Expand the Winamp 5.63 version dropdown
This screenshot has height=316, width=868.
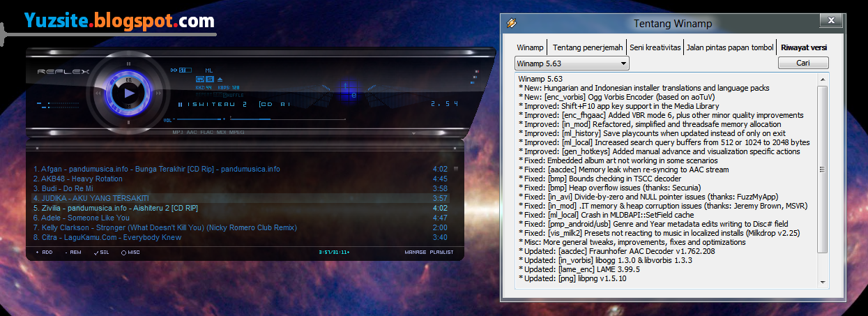[x=572, y=63]
